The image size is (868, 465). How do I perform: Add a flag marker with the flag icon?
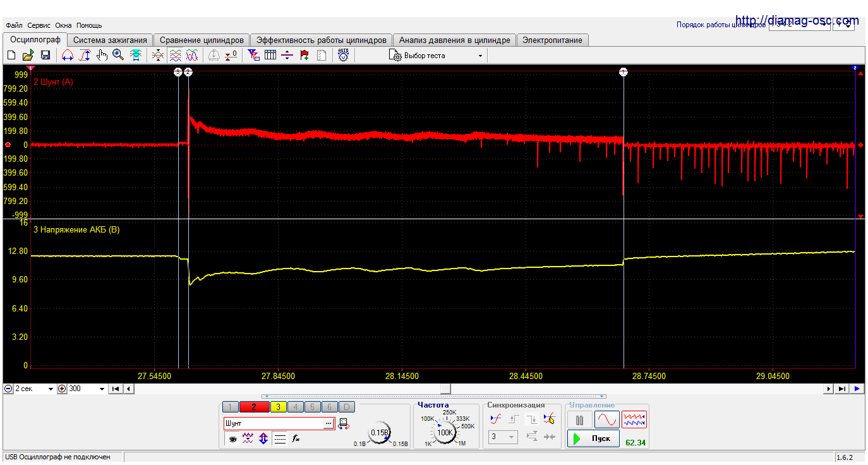pyautogui.click(x=304, y=56)
